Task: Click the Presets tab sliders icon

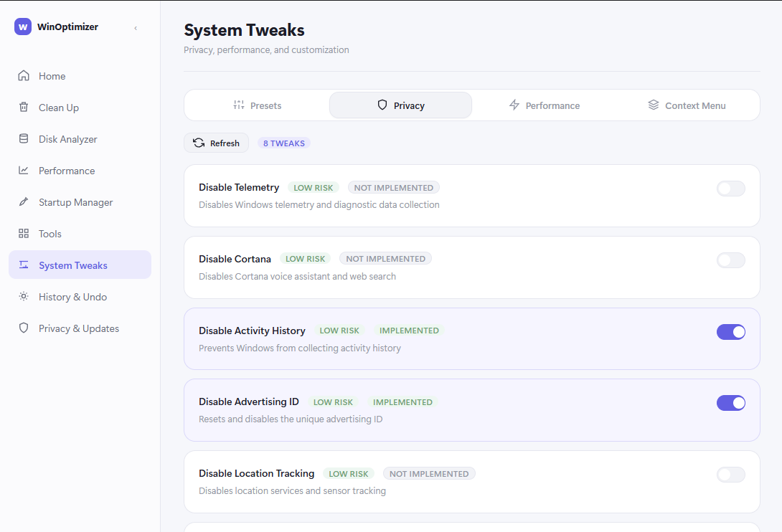Action: point(239,105)
